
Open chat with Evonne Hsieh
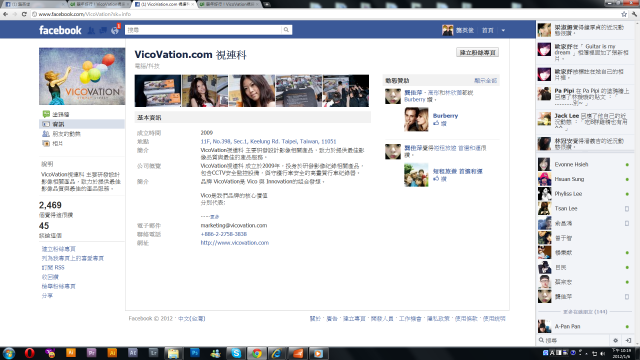coord(584,164)
